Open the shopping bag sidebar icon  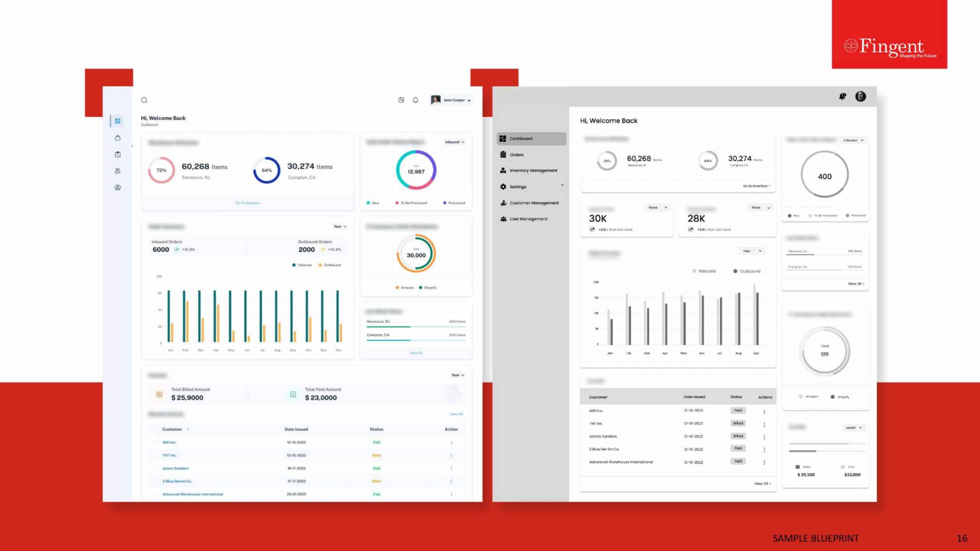tap(118, 138)
